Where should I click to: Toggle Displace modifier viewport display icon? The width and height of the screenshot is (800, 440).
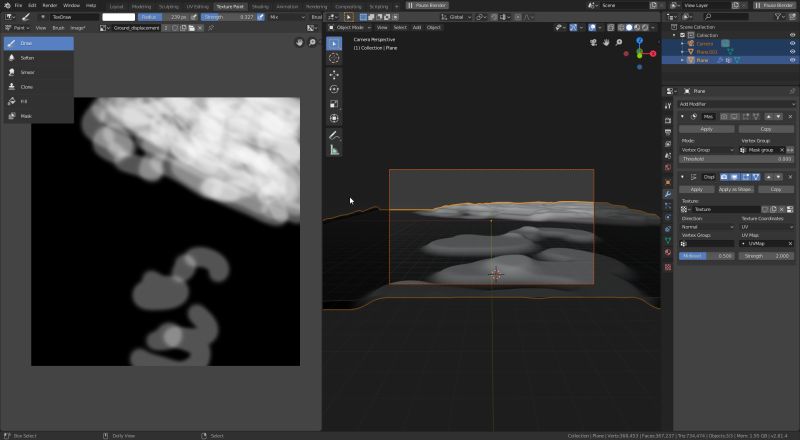(735, 177)
